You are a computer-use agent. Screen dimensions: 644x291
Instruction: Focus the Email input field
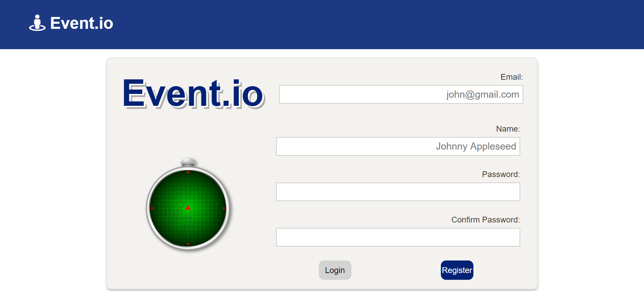click(401, 94)
